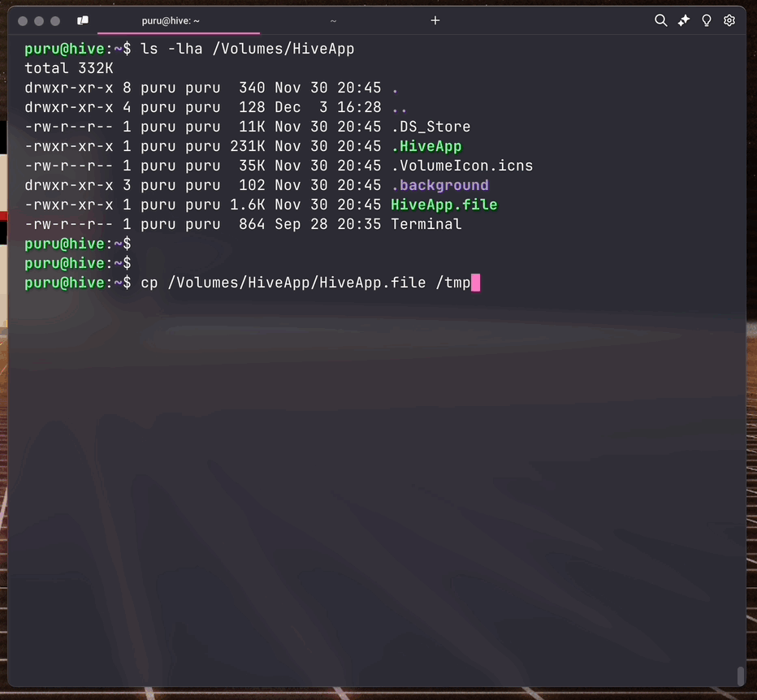
Task: Add a new tab with the plus button
Action: [x=435, y=20]
